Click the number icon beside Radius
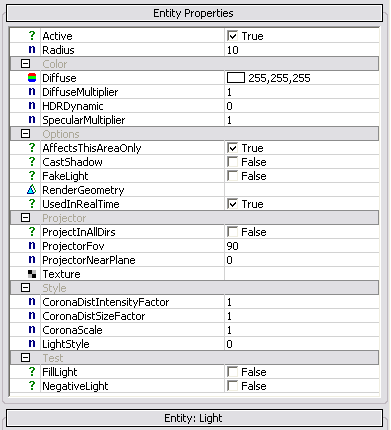This screenshot has height=430, width=391. (x=32, y=50)
